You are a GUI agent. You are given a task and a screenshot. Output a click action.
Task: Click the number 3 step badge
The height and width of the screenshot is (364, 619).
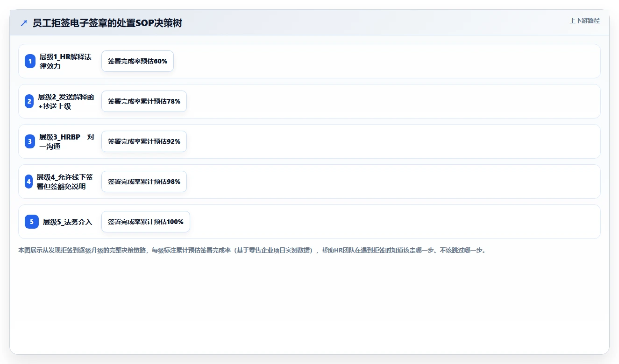[x=30, y=141]
